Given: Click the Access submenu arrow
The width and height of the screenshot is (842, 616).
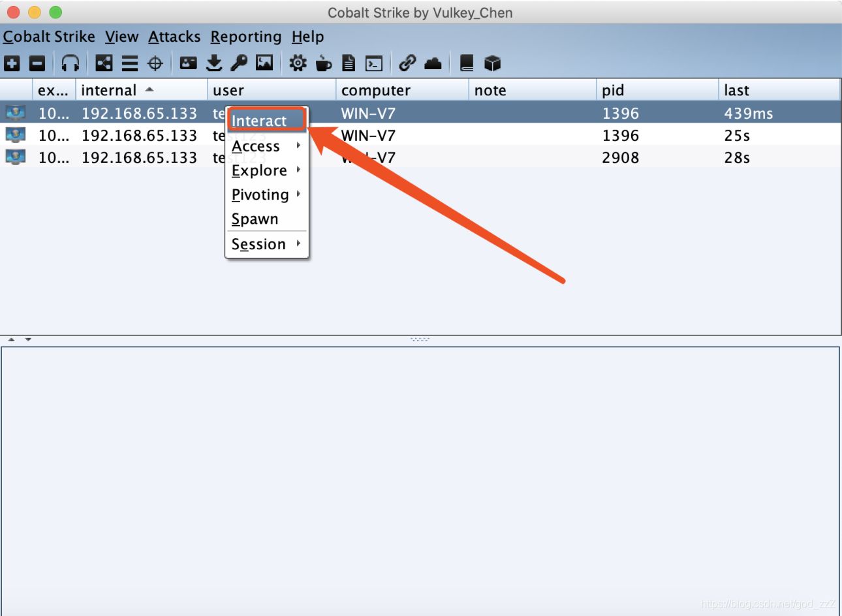Looking at the screenshot, I should [298, 146].
